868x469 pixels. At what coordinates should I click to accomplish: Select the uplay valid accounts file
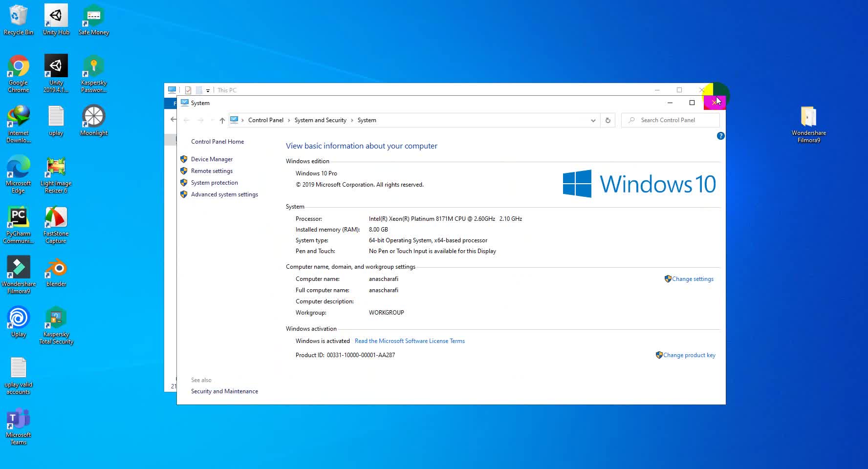[x=19, y=376]
